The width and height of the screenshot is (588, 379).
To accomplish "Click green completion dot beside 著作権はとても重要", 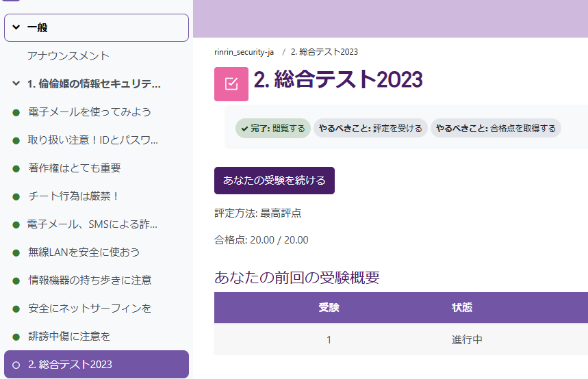I will point(16,169).
